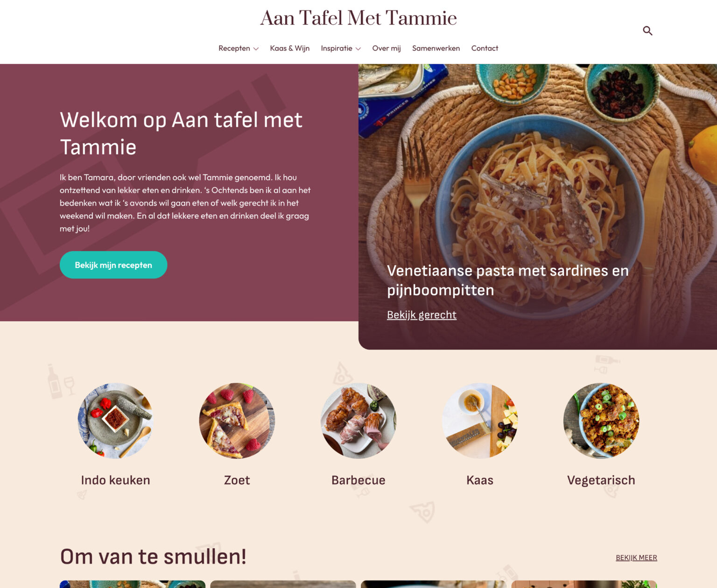This screenshot has height=588, width=717.
Task: Follow the BEKIJK MEER link
Action: (x=636, y=558)
